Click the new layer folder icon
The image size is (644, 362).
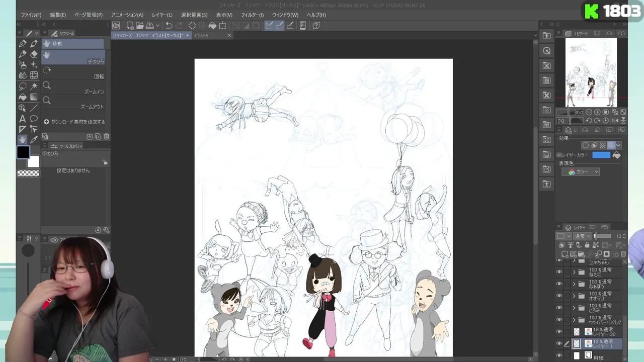[582, 254]
